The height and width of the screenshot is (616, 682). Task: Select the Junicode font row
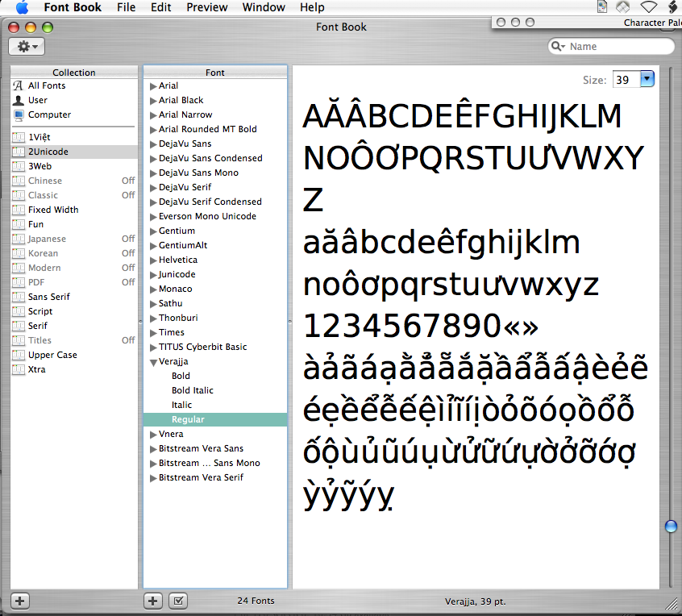[215, 274]
